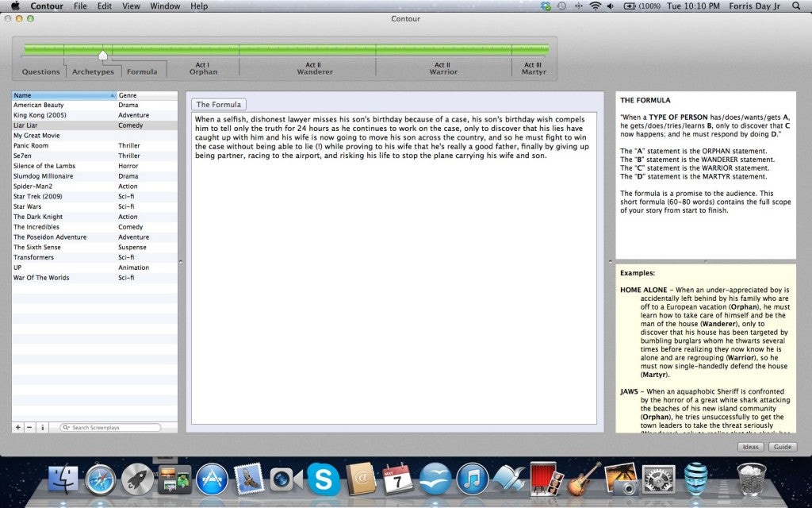Open the Calendar Dock icon
This screenshot has height=508, width=812.
coord(398,479)
